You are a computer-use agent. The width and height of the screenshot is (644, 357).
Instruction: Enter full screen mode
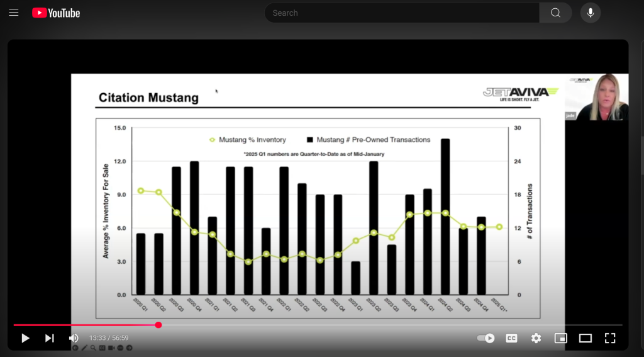610,338
